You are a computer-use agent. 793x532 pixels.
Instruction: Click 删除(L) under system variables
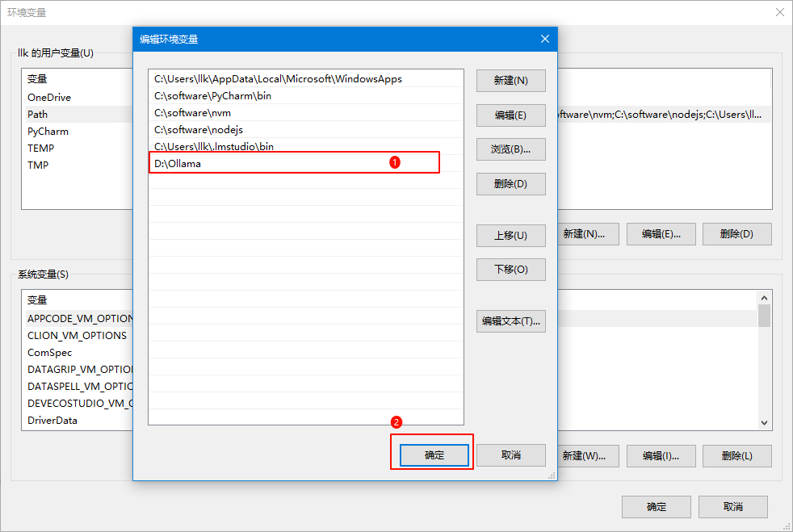coord(736,456)
